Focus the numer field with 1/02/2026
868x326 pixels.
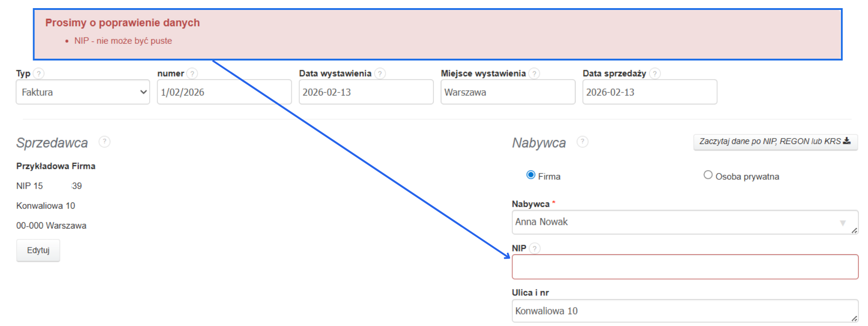coord(224,92)
